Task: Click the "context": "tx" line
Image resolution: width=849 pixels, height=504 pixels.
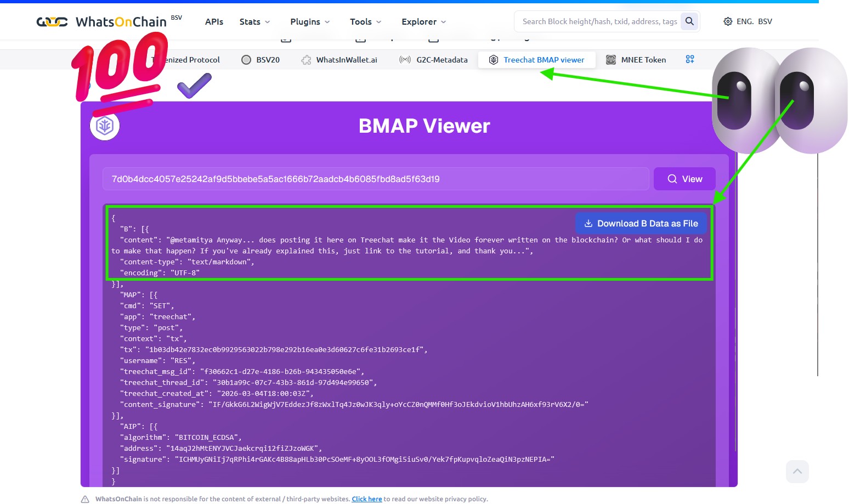Action: pyautogui.click(x=154, y=339)
